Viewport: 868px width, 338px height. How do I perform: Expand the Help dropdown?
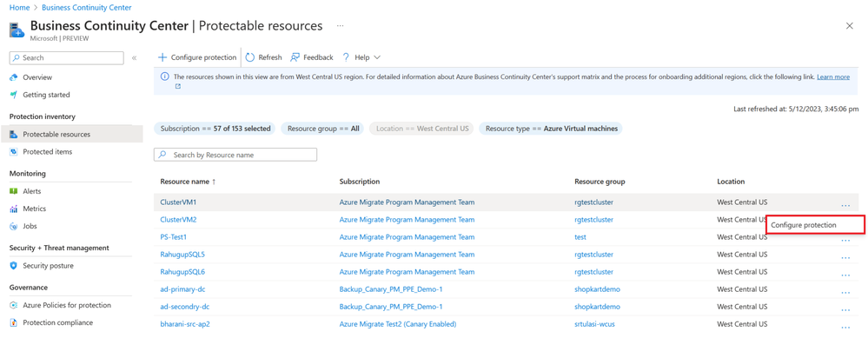[x=361, y=57]
